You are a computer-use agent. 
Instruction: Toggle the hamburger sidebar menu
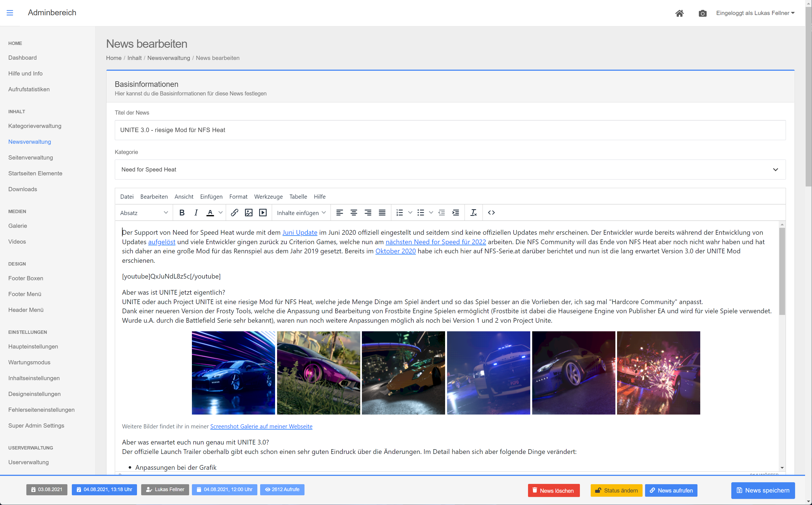click(10, 13)
